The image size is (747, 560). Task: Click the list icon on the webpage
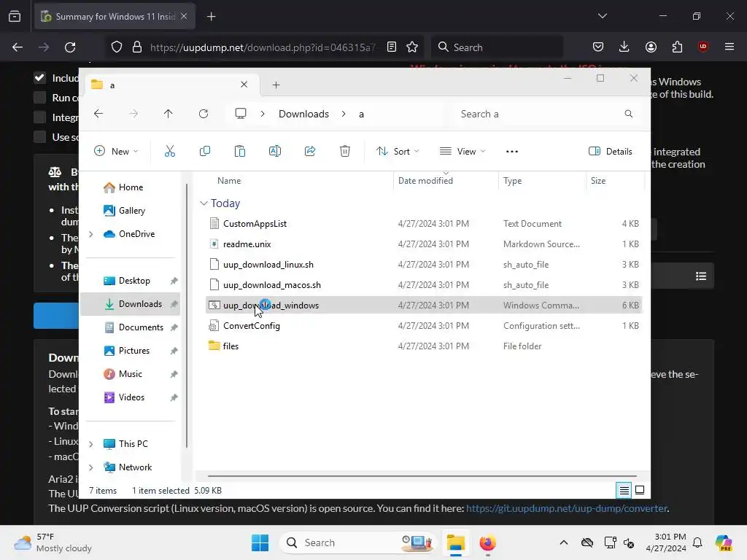click(701, 276)
